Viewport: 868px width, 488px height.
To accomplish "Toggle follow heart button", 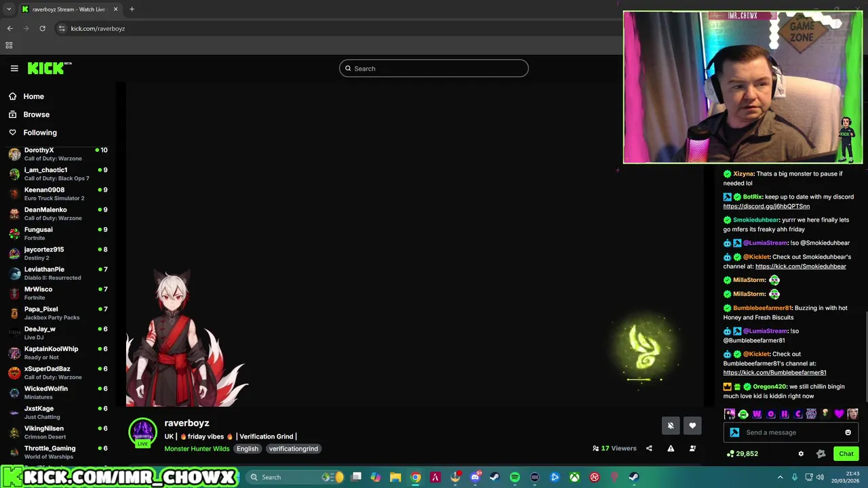I will click(x=692, y=426).
